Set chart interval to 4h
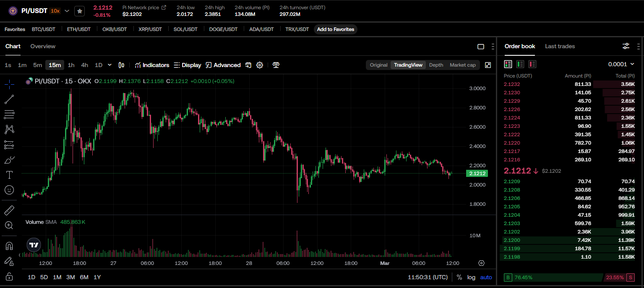 click(x=85, y=65)
